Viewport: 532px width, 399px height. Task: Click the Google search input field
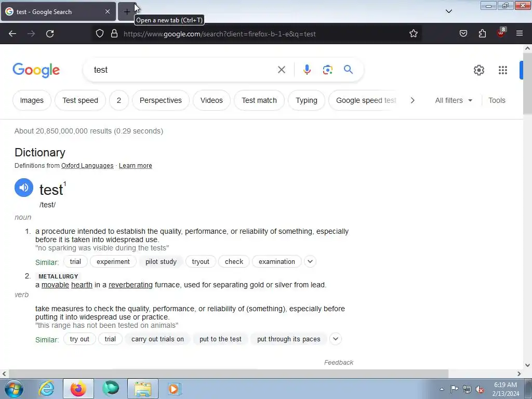click(x=183, y=70)
